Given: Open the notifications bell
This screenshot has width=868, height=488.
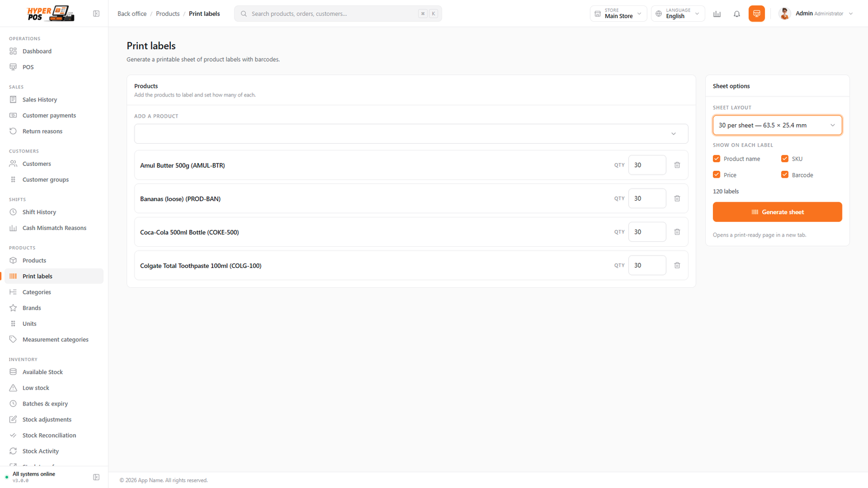Looking at the screenshot, I should click(737, 14).
